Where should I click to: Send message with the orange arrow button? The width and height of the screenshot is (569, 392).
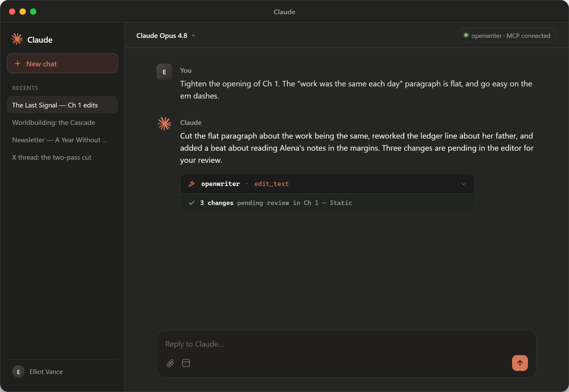pyautogui.click(x=520, y=363)
